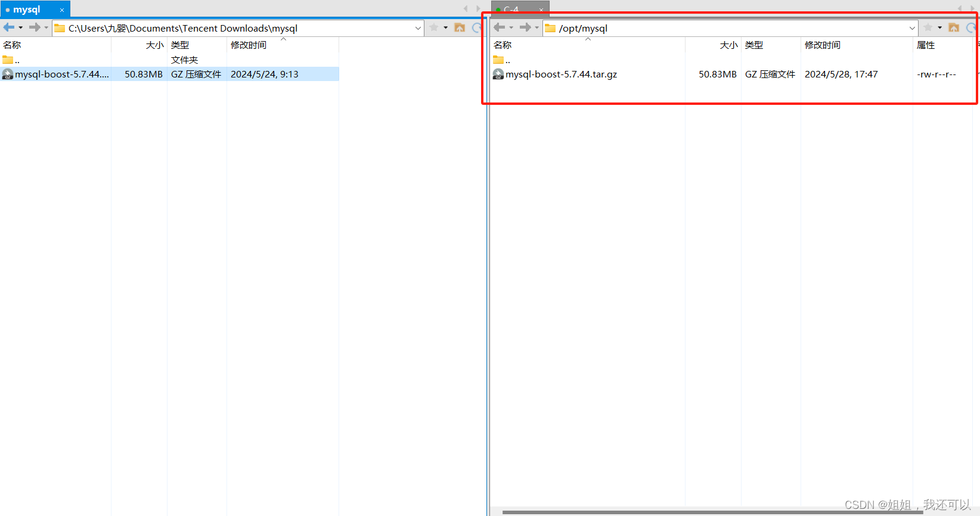Close the mysql local tab

coord(62,10)
